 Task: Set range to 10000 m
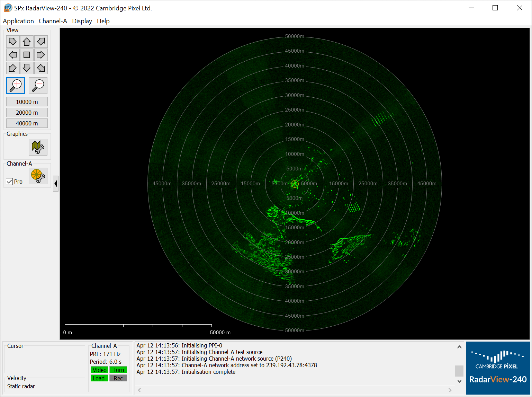tap(27, 102)
